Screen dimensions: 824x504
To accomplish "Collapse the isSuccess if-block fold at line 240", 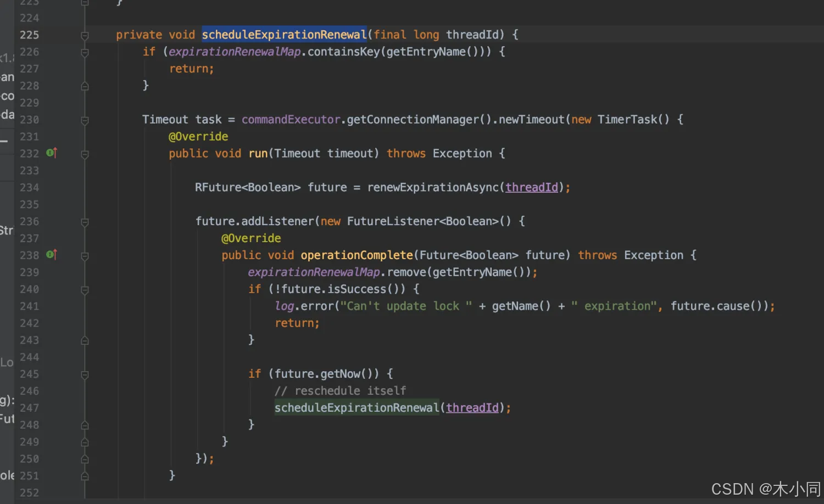I will [x=85, y=290].
